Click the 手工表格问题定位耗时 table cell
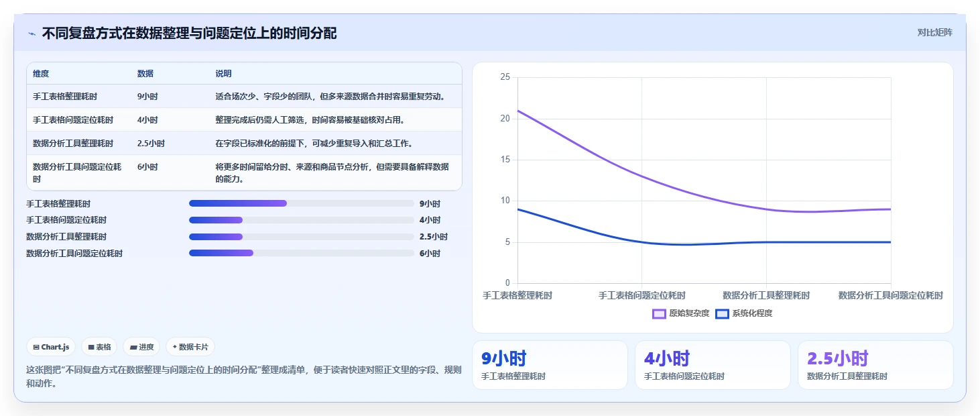This screenshot has height=416, width=980. [73, 120]
